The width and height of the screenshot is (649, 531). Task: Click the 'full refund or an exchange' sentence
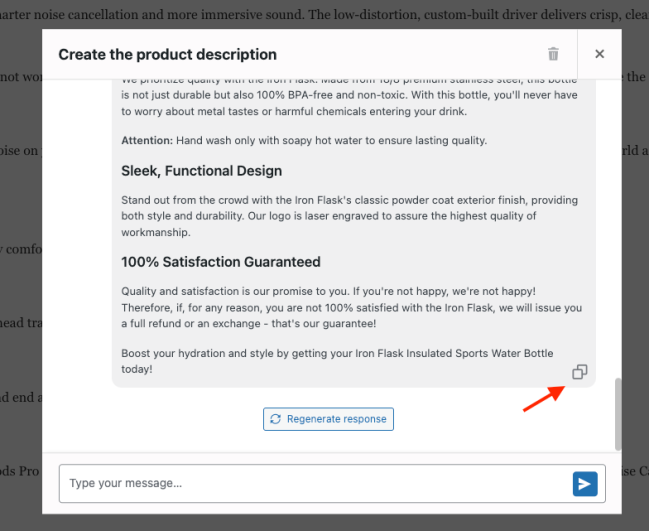pyautogui.click(x=250, y=324)
